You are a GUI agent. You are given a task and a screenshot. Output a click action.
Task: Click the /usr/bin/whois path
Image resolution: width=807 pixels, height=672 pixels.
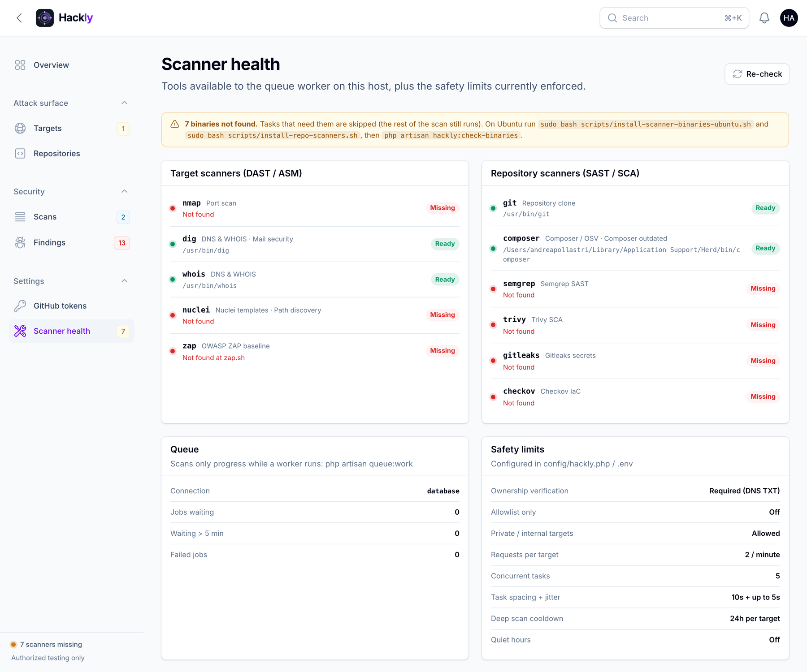click(x=209, y=286)
